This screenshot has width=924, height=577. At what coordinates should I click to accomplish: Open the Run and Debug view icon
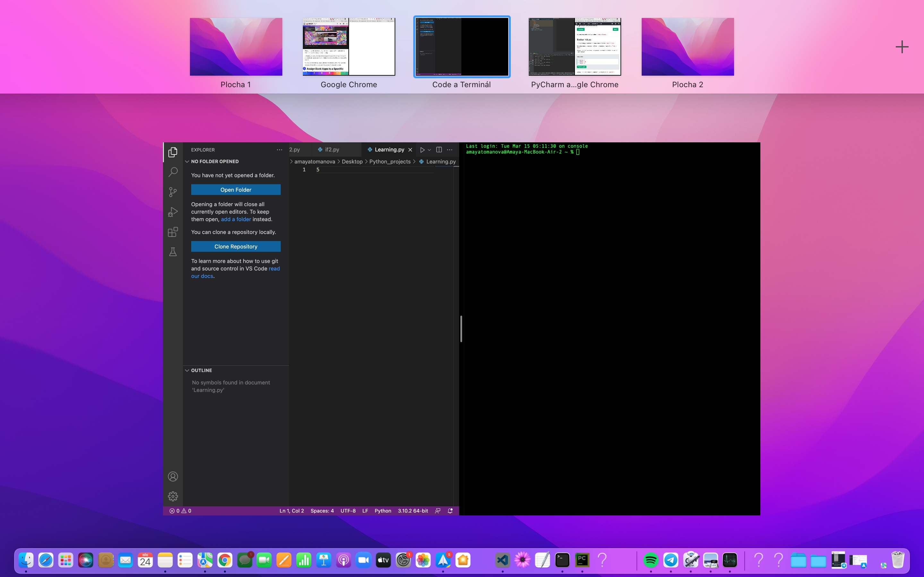pos(173,212)
